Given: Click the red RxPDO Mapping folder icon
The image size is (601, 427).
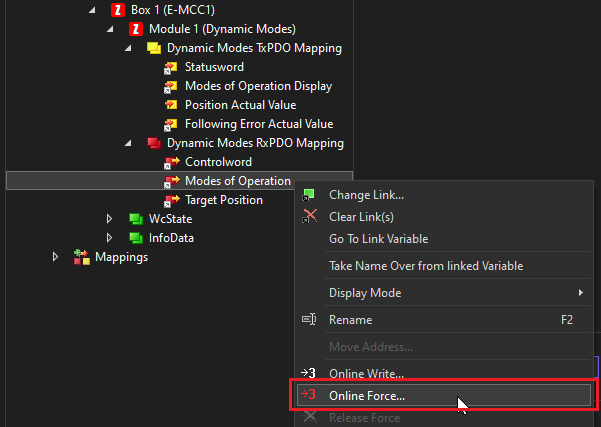Looking at the screenshot, I should pos(154,143).
